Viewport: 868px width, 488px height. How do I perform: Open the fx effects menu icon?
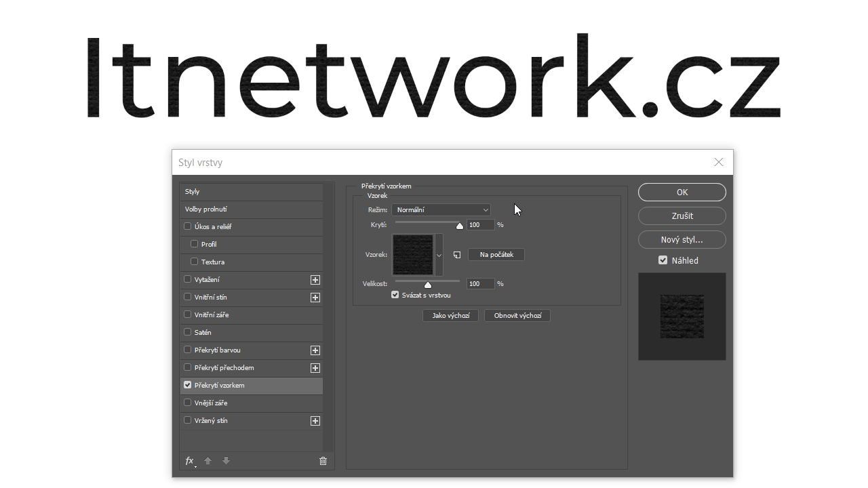click(190, 461)
